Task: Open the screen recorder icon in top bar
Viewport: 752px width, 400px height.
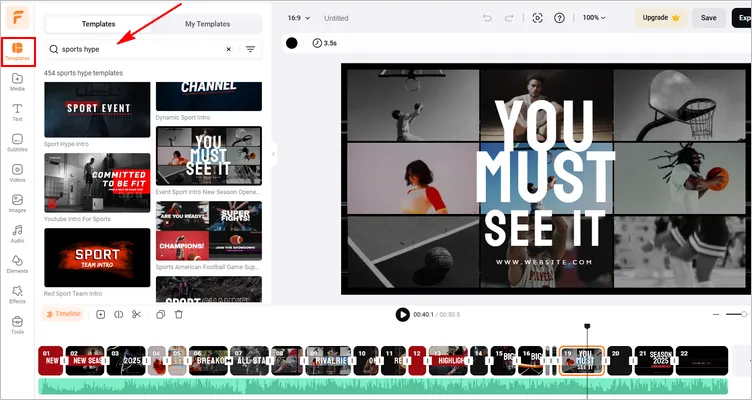Action: (x=538, y=18)
